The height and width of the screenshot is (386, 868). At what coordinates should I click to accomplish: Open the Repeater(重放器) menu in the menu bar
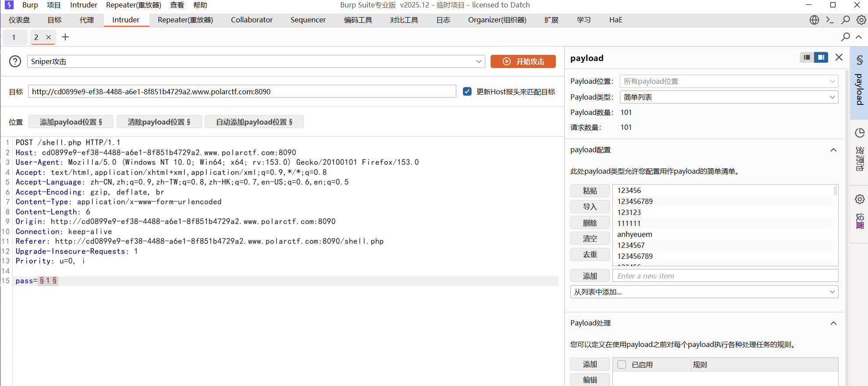point(134,5)
